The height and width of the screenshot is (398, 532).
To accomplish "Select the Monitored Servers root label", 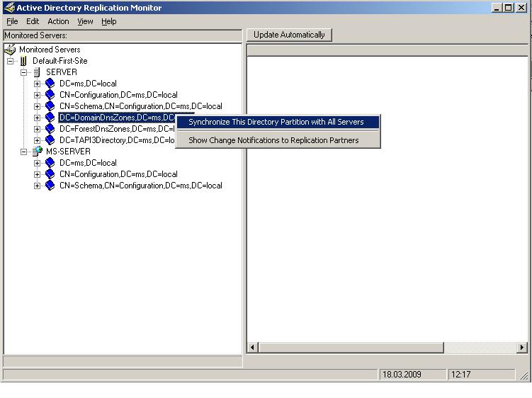I will 50,50.
